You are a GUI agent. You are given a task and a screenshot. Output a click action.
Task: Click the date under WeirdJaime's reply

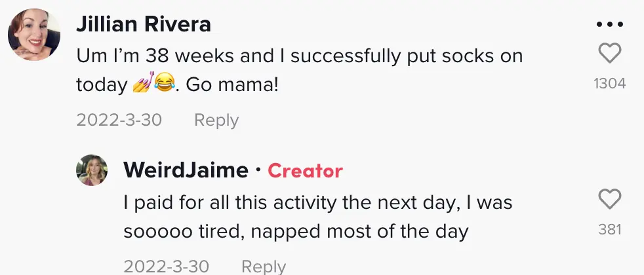click(167, 266)
